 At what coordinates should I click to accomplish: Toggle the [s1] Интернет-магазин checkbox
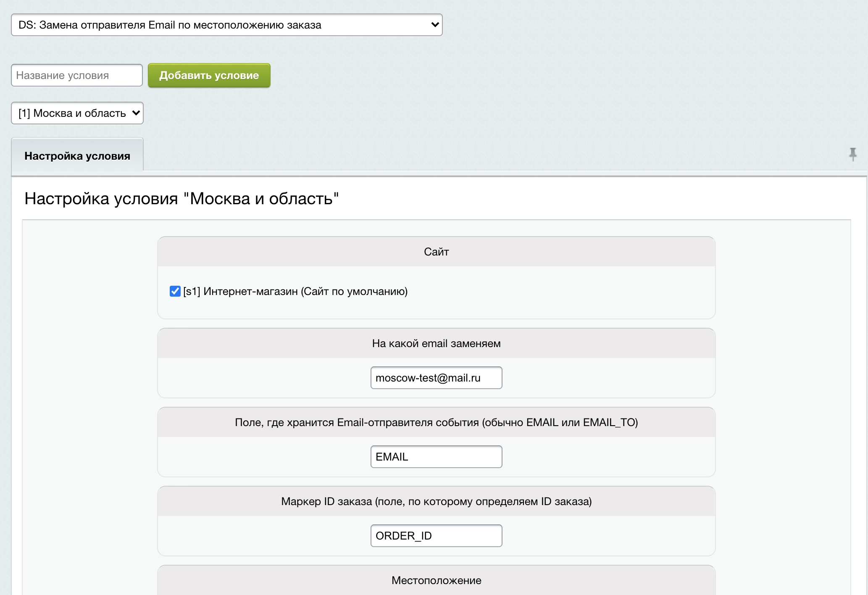[x=175, y=291]
